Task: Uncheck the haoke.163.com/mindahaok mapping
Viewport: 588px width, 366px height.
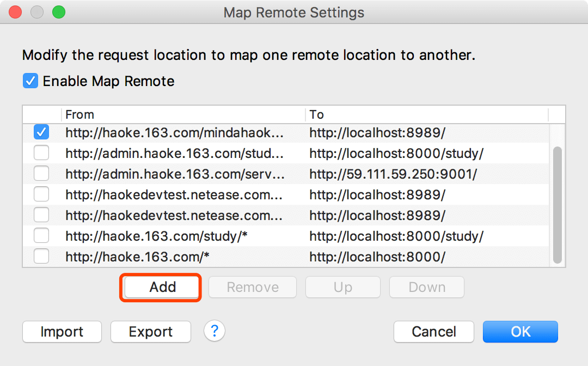Action: (x=41, y=132)
